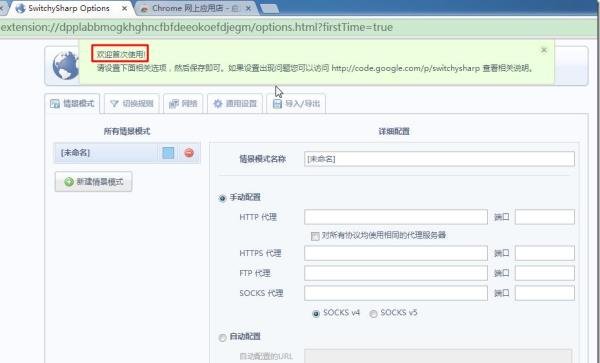Click the filter icon on 切换规则 tab
This screenshot has height=363, width=600.
pos(114,104)
